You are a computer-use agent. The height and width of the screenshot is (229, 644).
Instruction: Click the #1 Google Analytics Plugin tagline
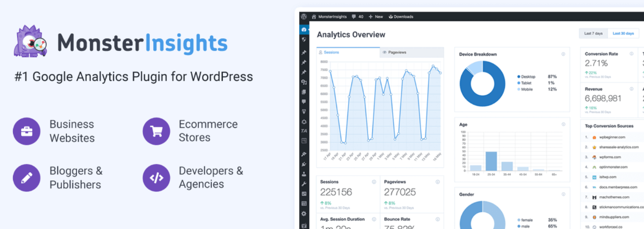pos(133,77)
